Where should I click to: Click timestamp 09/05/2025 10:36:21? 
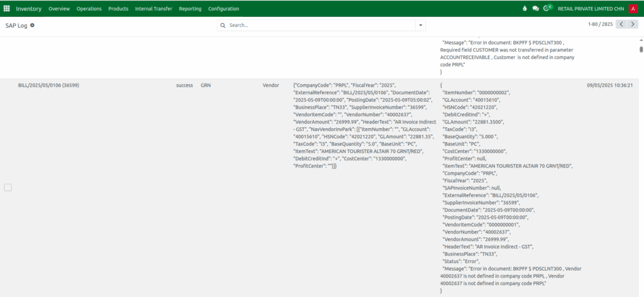(x=610, y=85)
